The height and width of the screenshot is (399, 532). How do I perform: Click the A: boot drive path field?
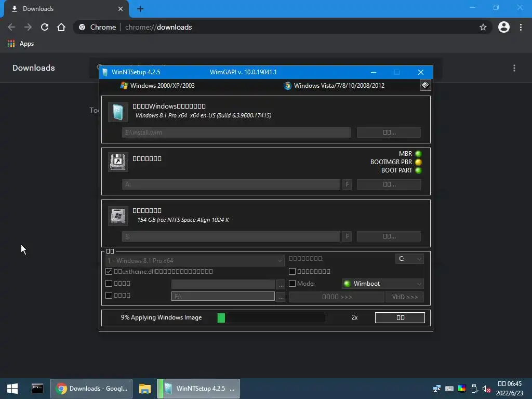click(x=231, y=184)
